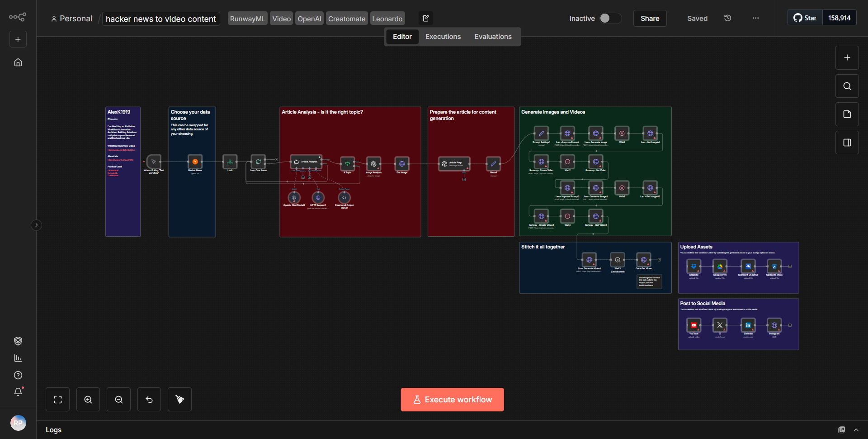This screenshot has height=439, width=868.
Task: Select the Article Prep node
Action: coord(454,164)
